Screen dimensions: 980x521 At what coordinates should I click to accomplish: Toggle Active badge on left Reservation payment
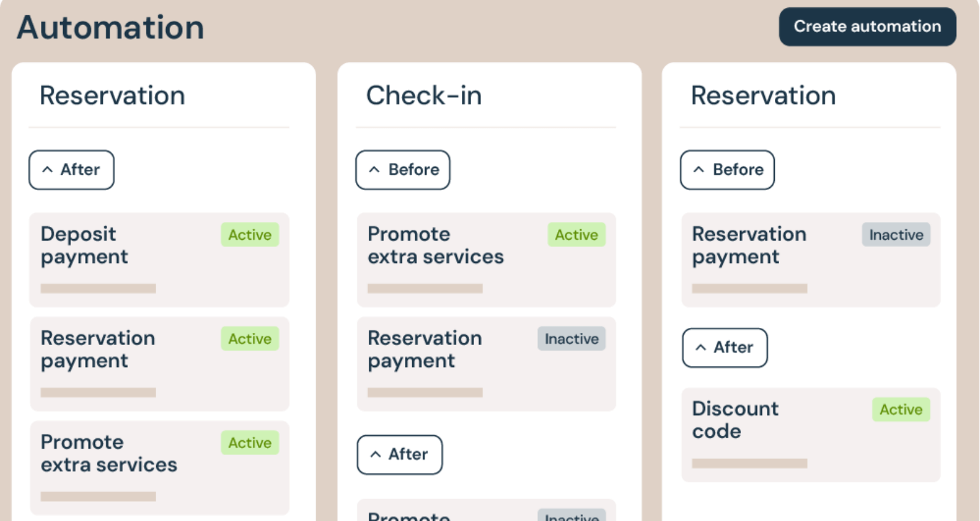250,339
